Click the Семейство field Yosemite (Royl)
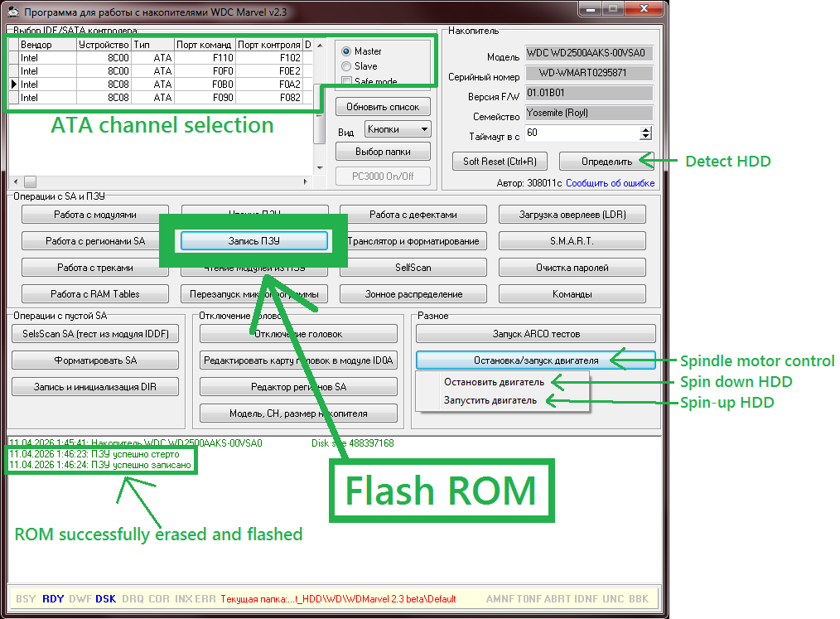Image resolution: width=840 pixels, height=619 pixels. pos(589,113)
